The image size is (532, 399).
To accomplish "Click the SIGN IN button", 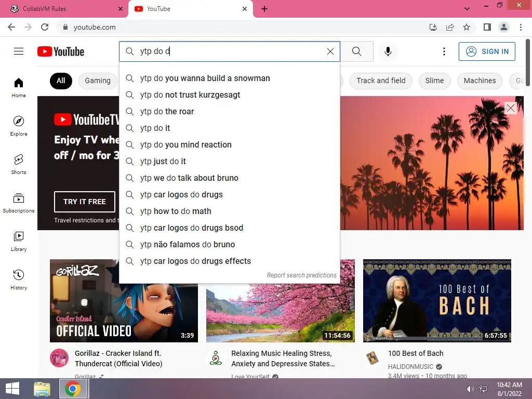I will (x=487, y=51).
